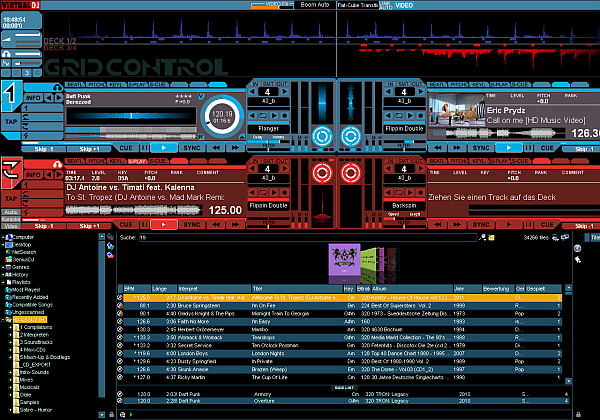The image size is (600, 420).
Task: Click deck 1 sampler loop icon
Action: point(263,116)
